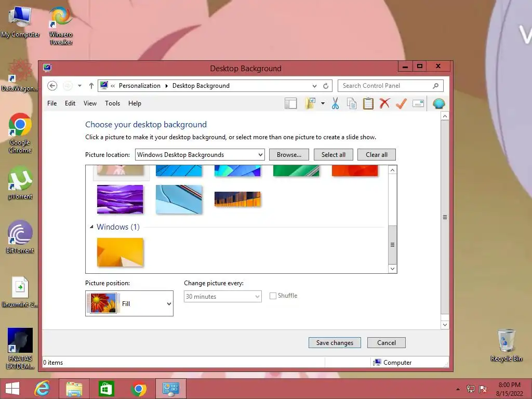Click the orange checkmark toolbar icon

pyautogui.click(x=401, y=103)
